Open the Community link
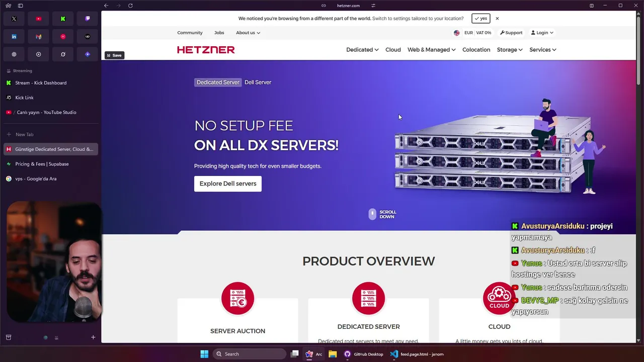The image size is (644, 362). pos(190,33)
